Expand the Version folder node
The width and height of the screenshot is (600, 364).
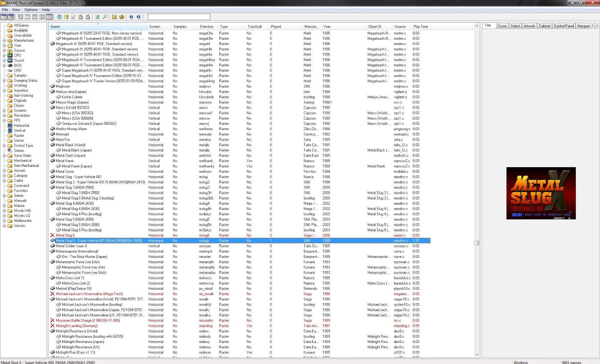[4, 226]
